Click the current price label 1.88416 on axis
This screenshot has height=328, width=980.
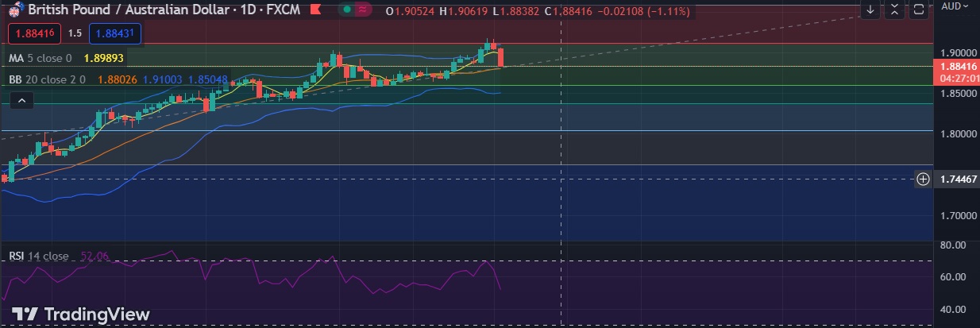957,68
